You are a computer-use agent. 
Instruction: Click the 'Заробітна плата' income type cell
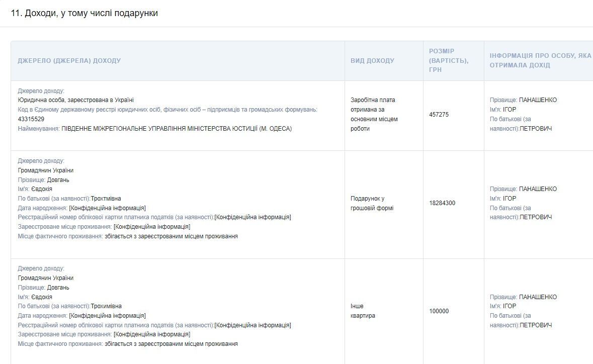(x=374, y=114)
